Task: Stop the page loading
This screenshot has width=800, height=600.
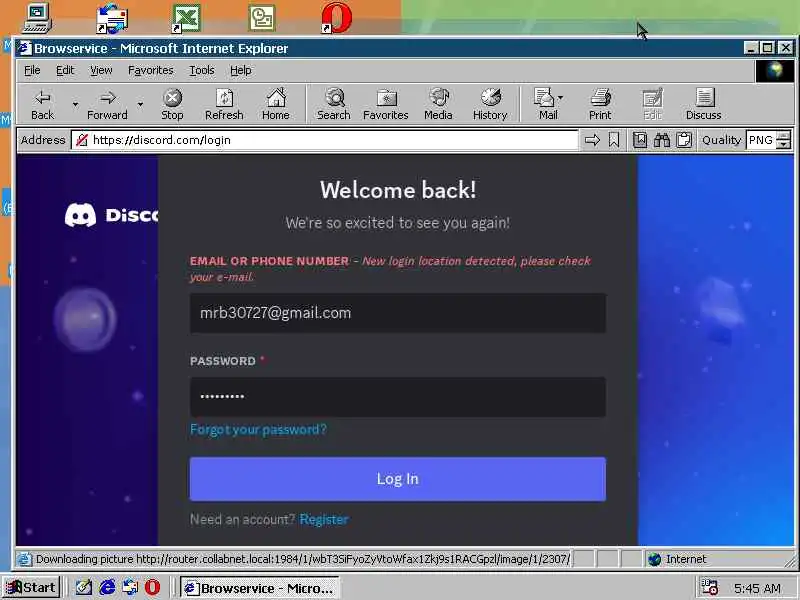Action: [x=172, y=105]
